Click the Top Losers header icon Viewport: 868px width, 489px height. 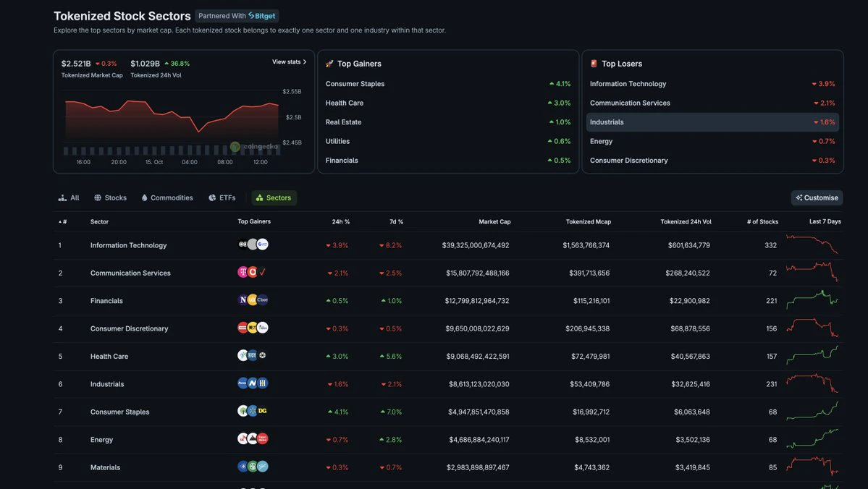594,64
